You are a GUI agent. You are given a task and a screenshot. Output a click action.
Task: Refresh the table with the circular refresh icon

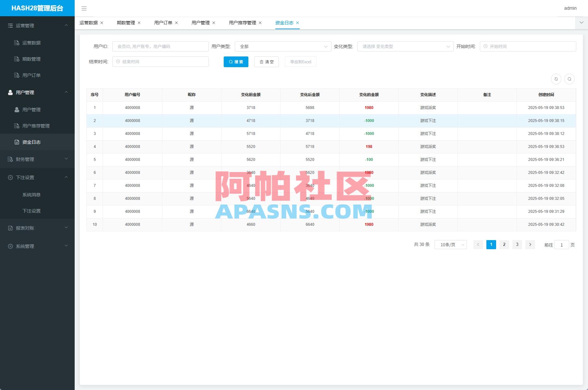[x=556, y=79]
